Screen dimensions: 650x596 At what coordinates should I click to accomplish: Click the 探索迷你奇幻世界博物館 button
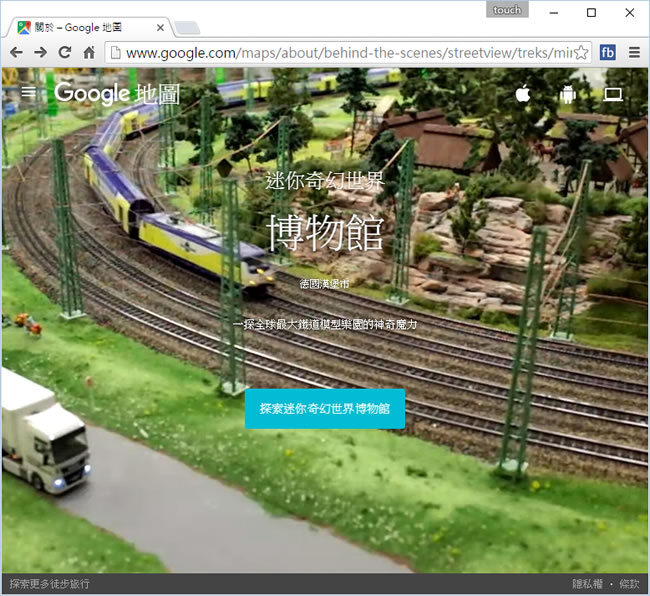(x=325, y=408)
